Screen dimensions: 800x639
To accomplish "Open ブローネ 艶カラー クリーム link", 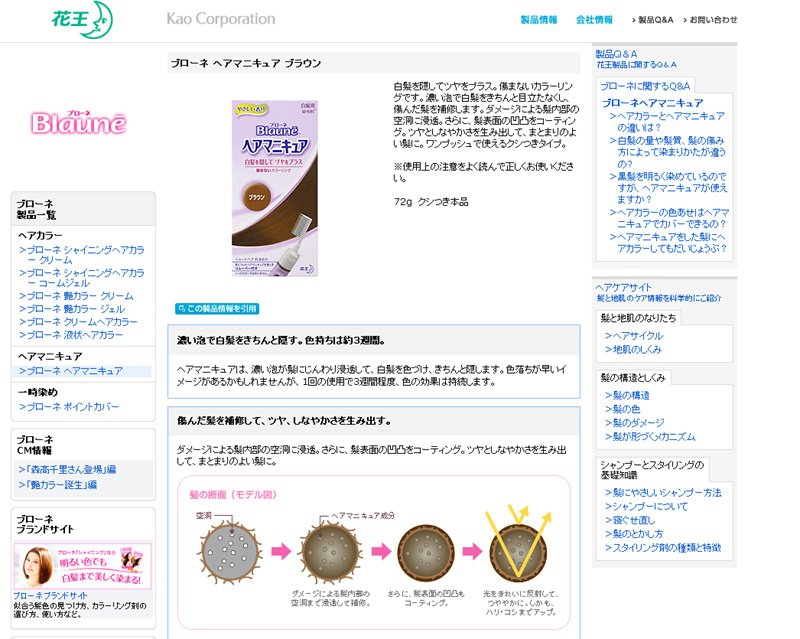I will click(x=76, y=296).
